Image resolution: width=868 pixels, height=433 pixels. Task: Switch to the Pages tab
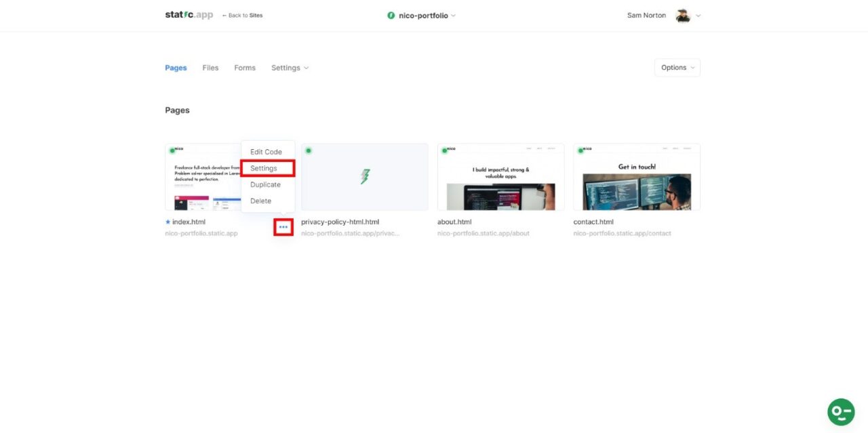point(176,68)
